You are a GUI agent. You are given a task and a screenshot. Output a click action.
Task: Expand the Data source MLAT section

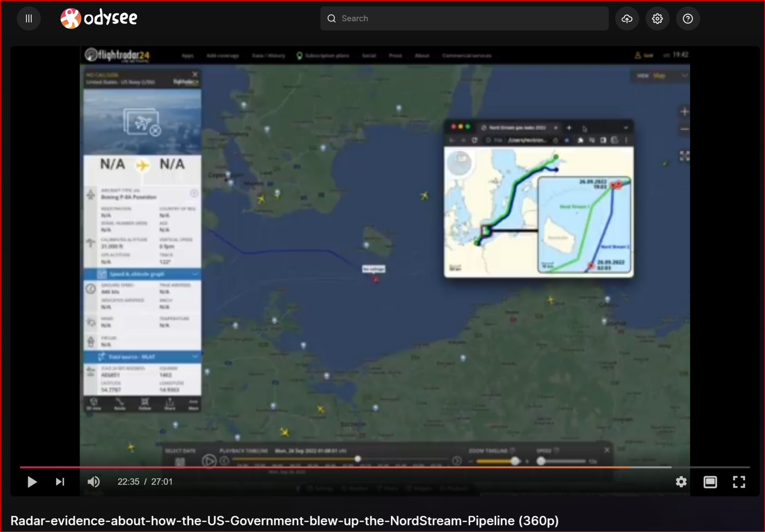pyautogui.click(x=142, y=357)
